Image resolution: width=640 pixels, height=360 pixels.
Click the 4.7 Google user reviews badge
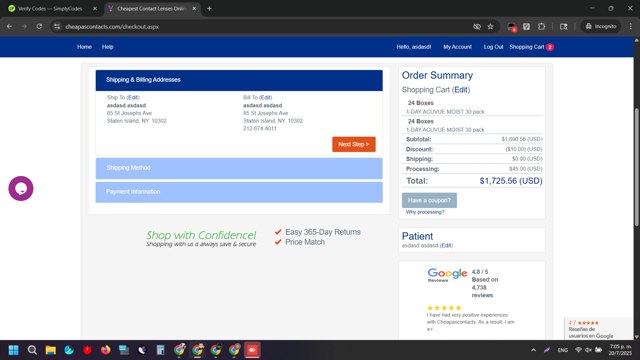point(598,329)
